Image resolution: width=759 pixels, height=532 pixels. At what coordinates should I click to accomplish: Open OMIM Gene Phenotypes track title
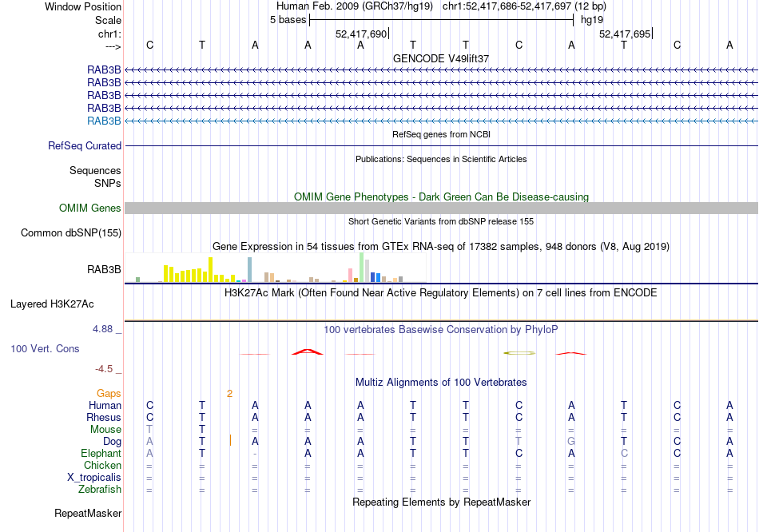(441, 197)
